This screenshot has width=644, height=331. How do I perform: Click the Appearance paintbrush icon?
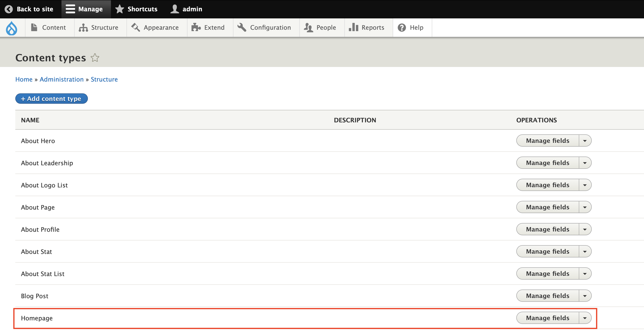point(136,27)
